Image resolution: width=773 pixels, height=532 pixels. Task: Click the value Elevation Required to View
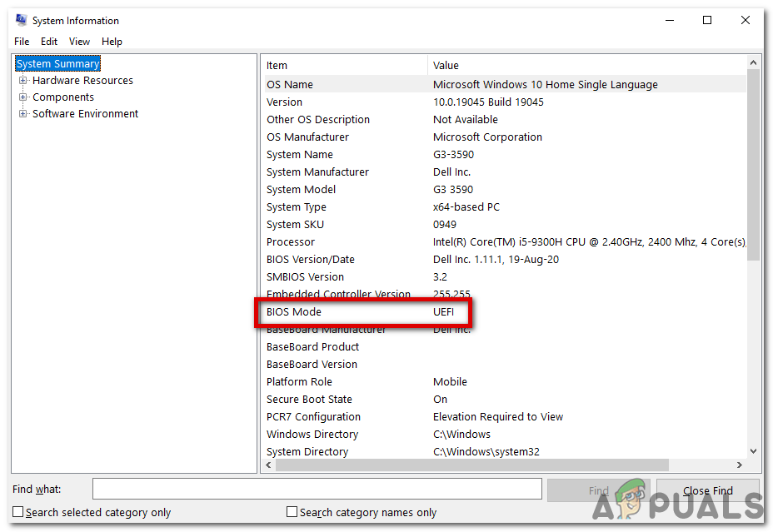tap(498, 417)
